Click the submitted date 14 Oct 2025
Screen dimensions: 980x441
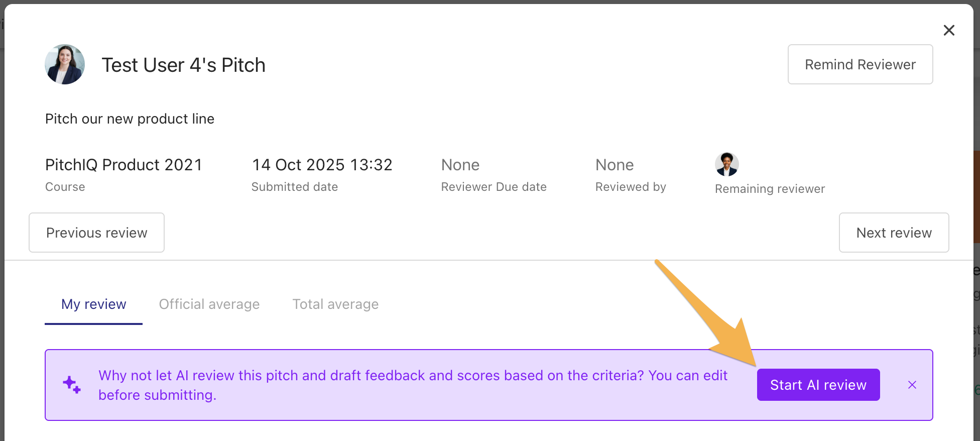(x=322, y=164)
